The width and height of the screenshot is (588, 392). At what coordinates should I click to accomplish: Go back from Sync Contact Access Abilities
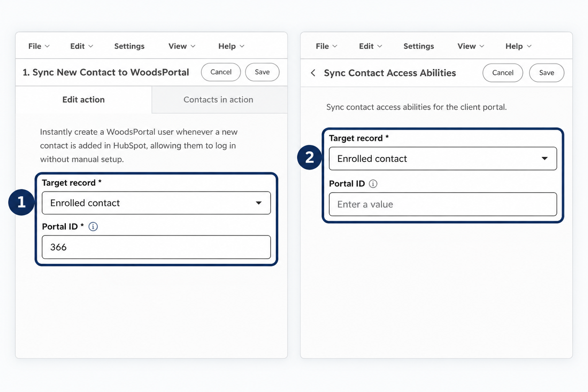coord(313,73)
